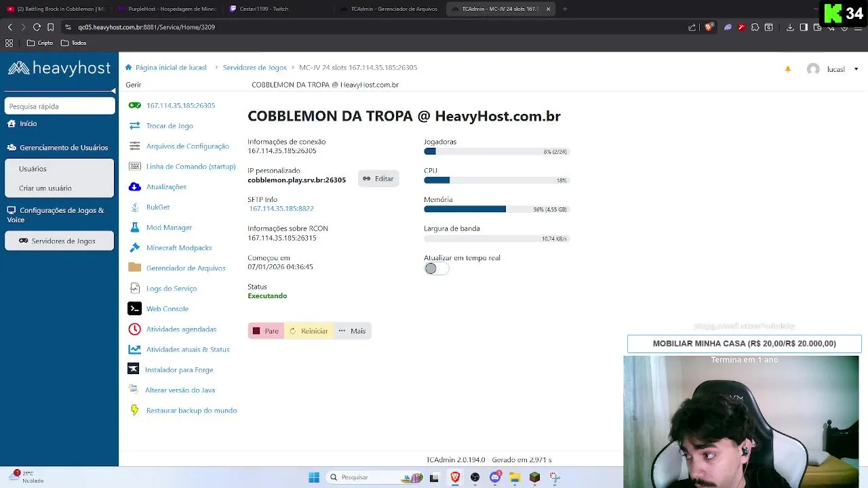Click the Instalador para Forge anvil icon

click(133, 369)
